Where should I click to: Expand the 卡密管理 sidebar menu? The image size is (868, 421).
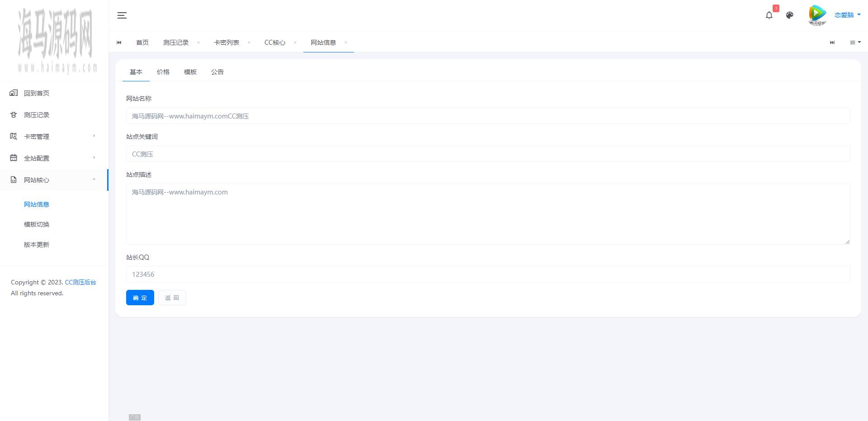[x=54, y=137]
